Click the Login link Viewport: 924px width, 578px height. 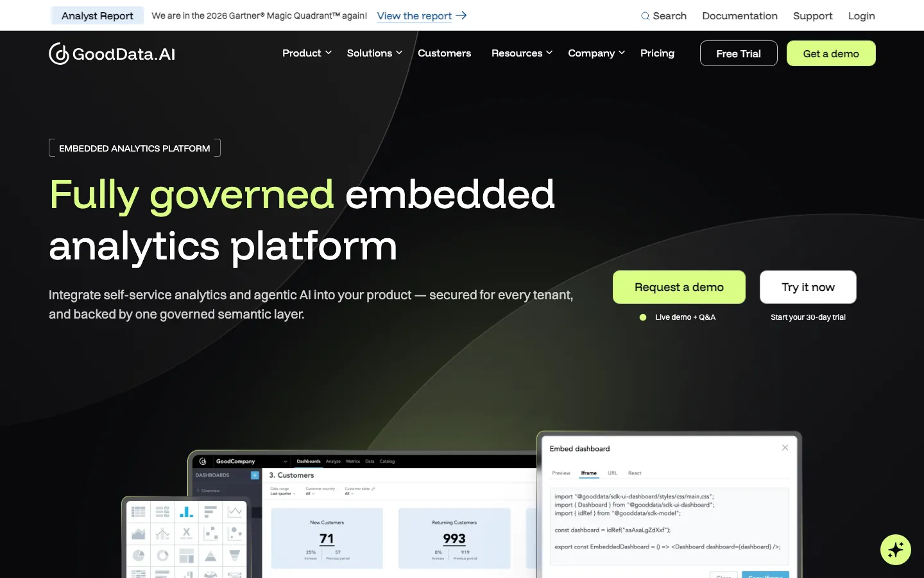coord(861,16)
